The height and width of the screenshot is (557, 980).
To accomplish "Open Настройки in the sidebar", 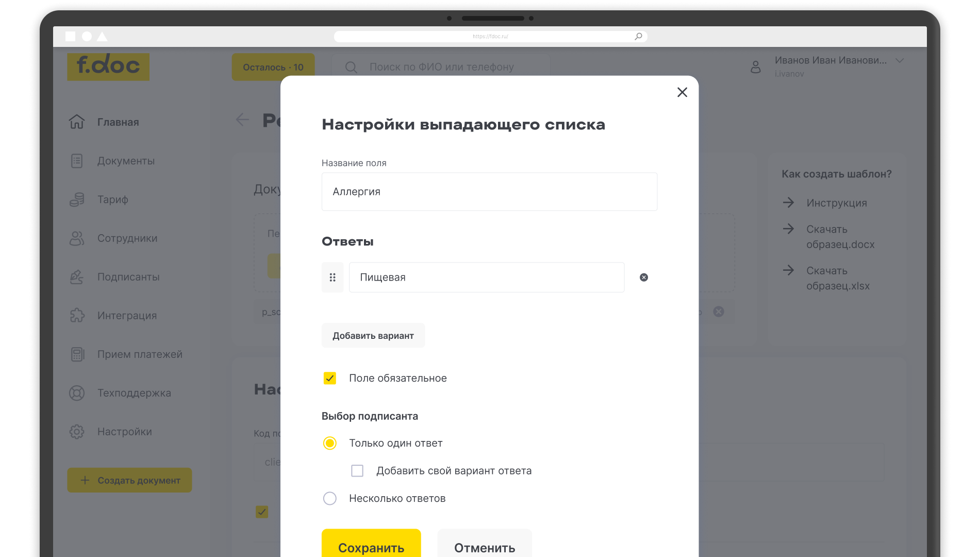I will tap(124, 432).
